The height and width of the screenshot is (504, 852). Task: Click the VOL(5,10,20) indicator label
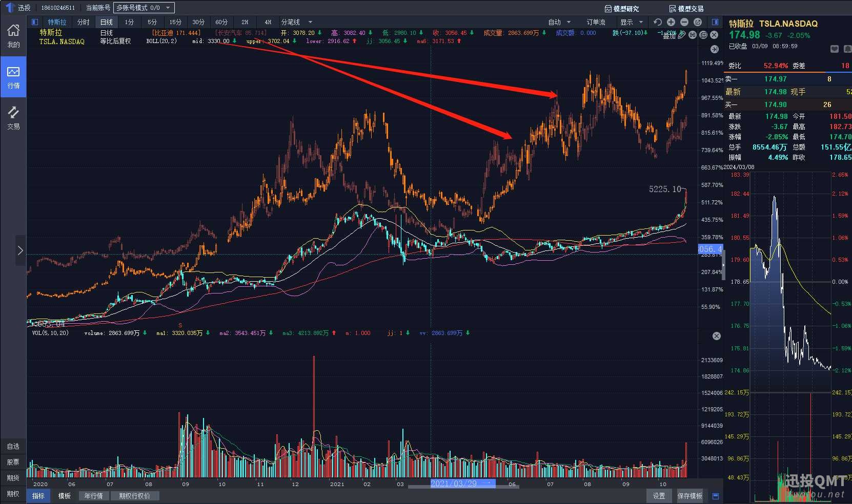50,333
